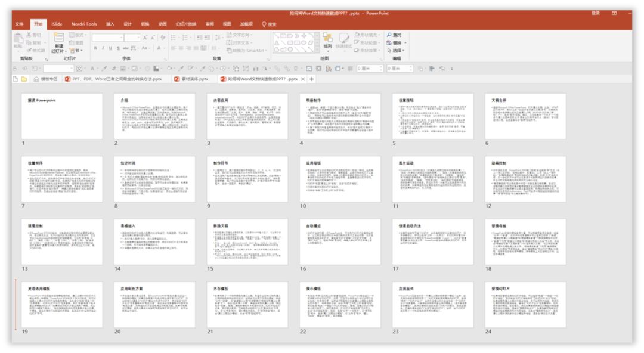Expand the shapes gallery with its more arrow
Viewport: 644px width, 353px height.
(x=317, y=49)
